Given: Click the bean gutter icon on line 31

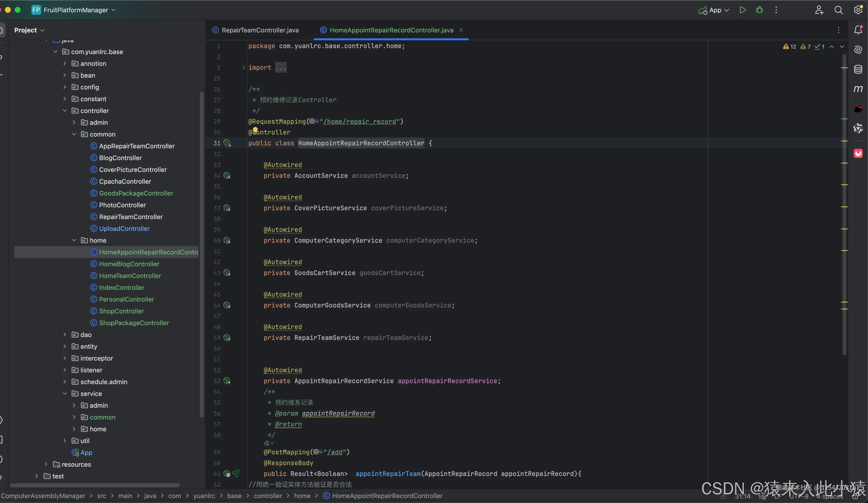Looking at the screenshot, I should 227,143.
